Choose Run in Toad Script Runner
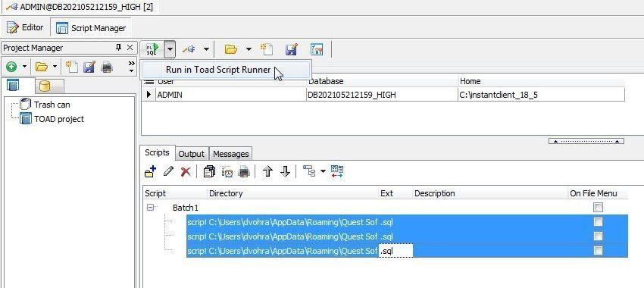This screenshot has width=644, height=288. pos(226,70)
